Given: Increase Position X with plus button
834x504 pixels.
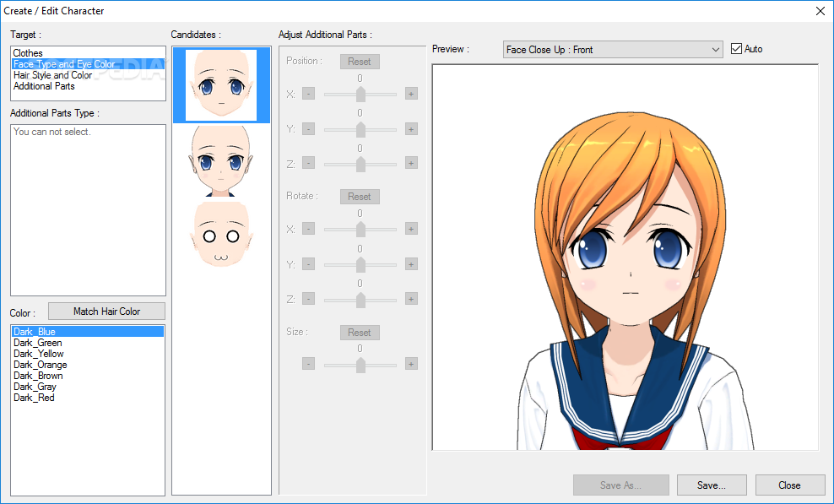Looking at the screenshot, I should pyautogui.click(x=411, y=94).
